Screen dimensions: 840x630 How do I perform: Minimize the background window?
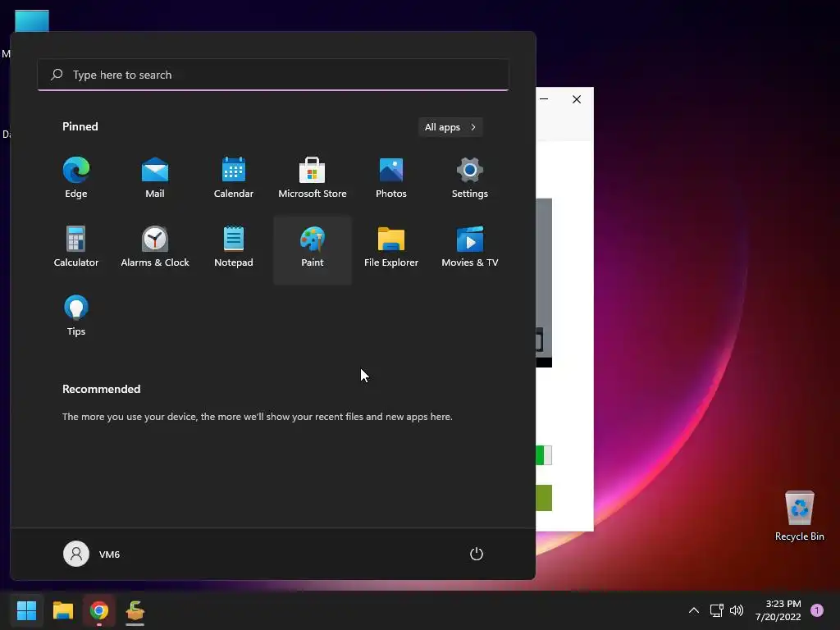coord(545,99)
